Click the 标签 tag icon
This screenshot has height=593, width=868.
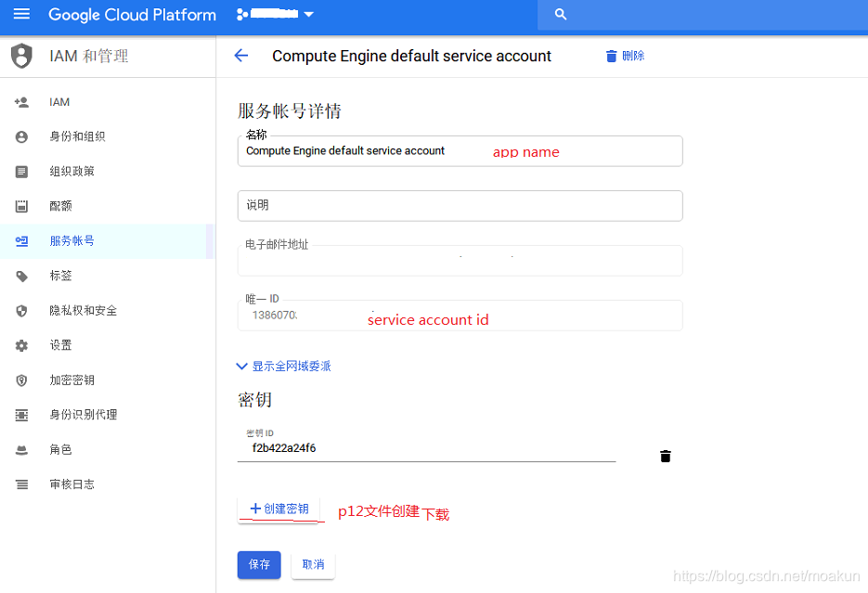[21, 276]
